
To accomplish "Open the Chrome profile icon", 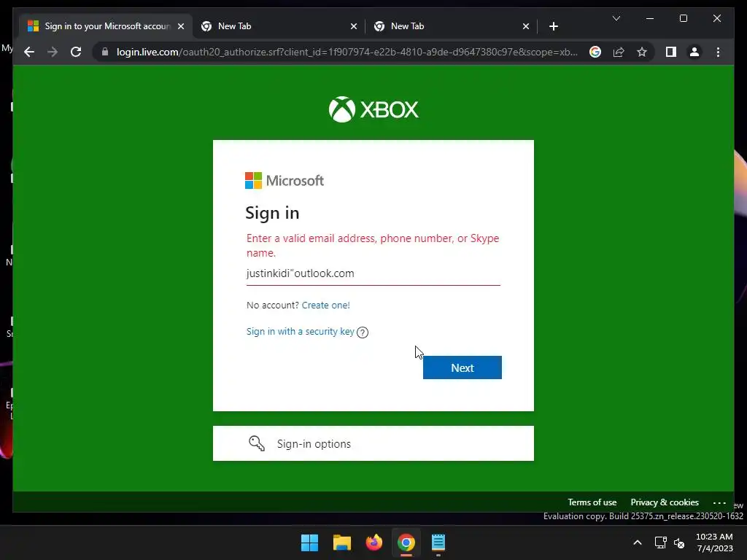I will (x=694, y=52).
